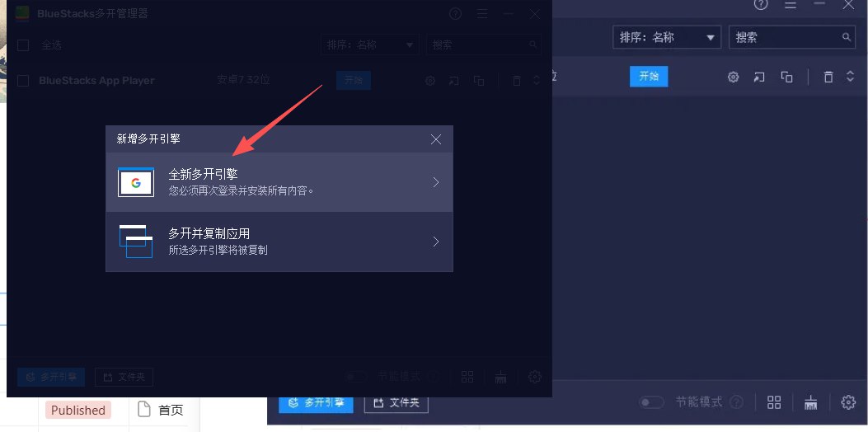Screen dimensions: 868x432
Task: Click the arrange instances grid icon
Action: coord(773,402)
